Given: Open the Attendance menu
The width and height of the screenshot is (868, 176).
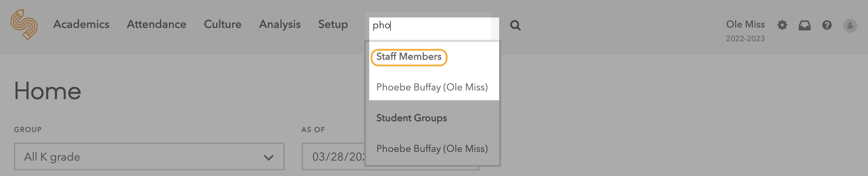Looking at the screenshot, I should 156,24.
